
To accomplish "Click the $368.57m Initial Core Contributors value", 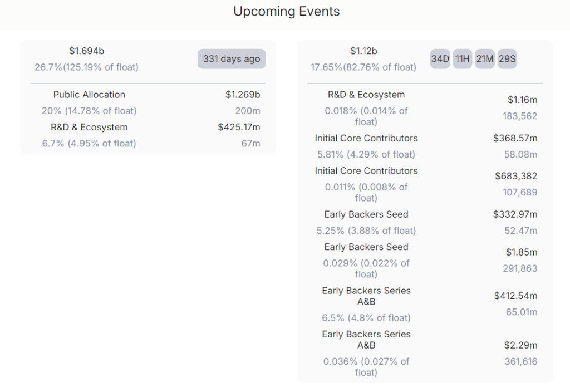I will [x=515, y=138].
